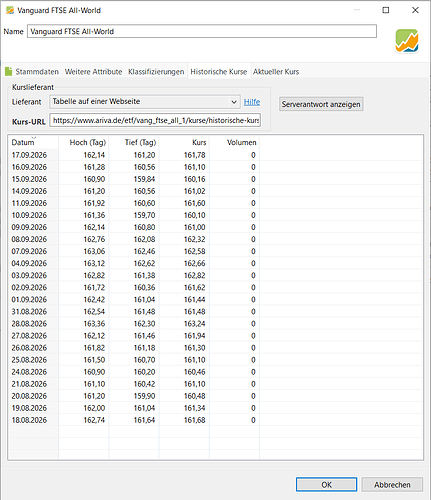Click the Serverantwort anzeigen button
Viewport: 431px width, 500px height.
321,104
